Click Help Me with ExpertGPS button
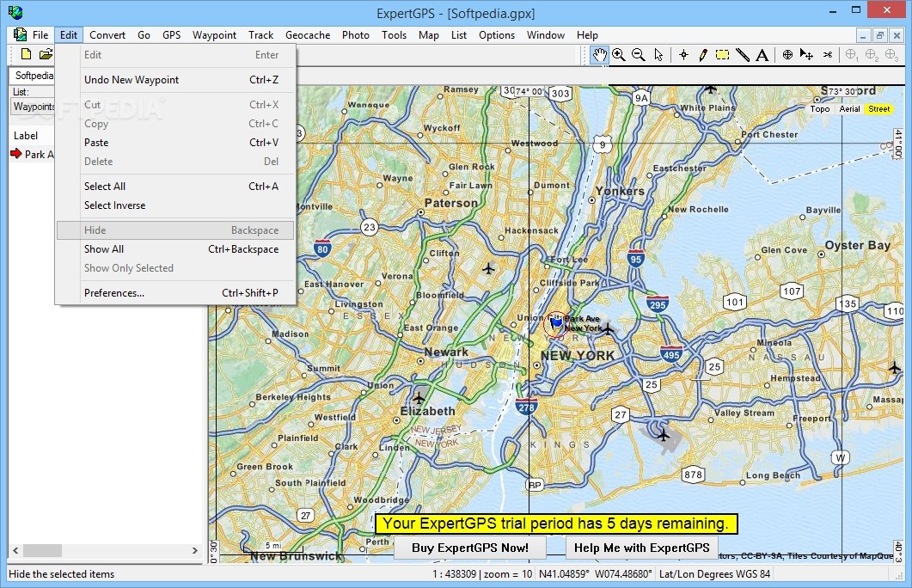 coord(641,548)
